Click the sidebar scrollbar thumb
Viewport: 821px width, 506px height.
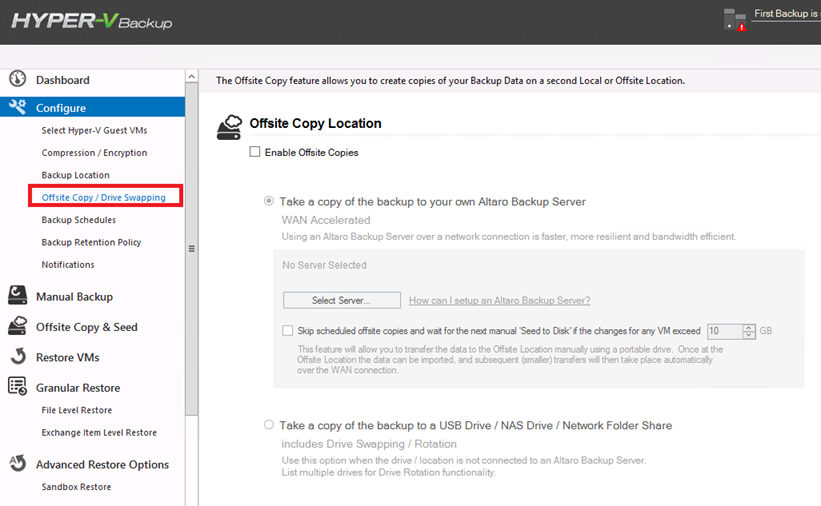pyautogui.click(x=192, y=249)
